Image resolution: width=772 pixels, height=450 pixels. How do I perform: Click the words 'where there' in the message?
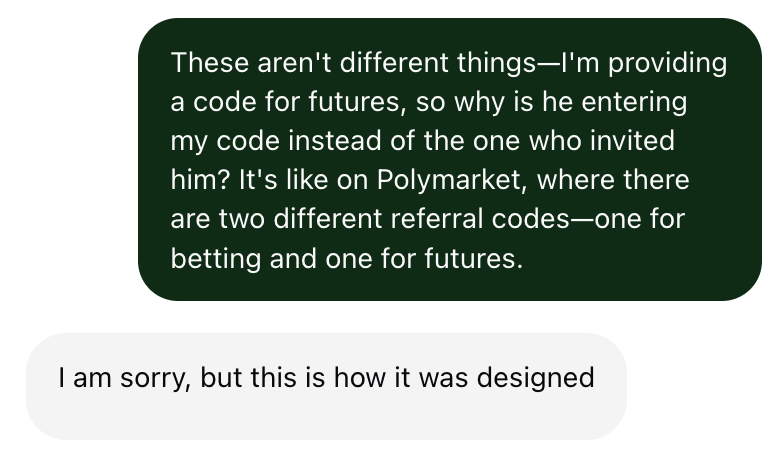pyautogui.click(x=613, y=180)
